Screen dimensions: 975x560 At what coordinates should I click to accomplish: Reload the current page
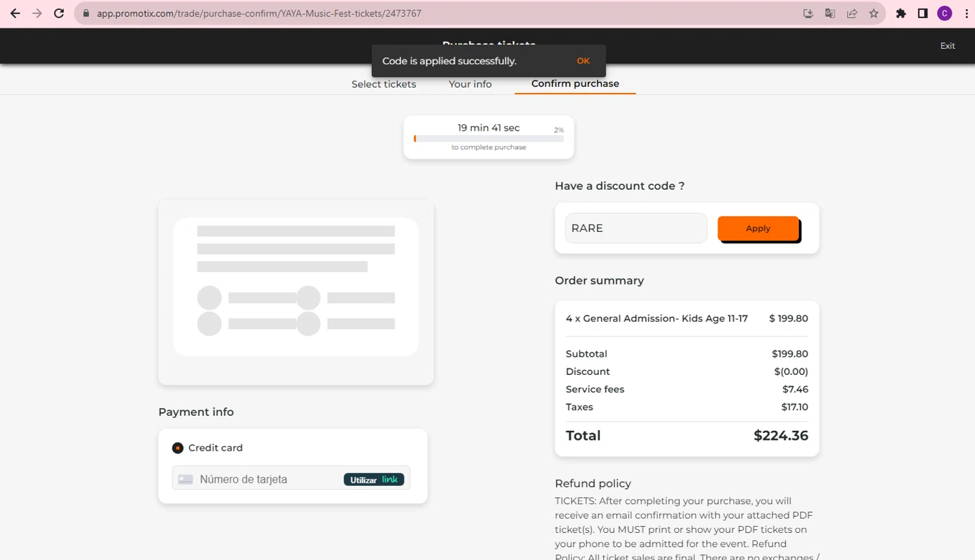pyautogui.click(x=59, y=13)
